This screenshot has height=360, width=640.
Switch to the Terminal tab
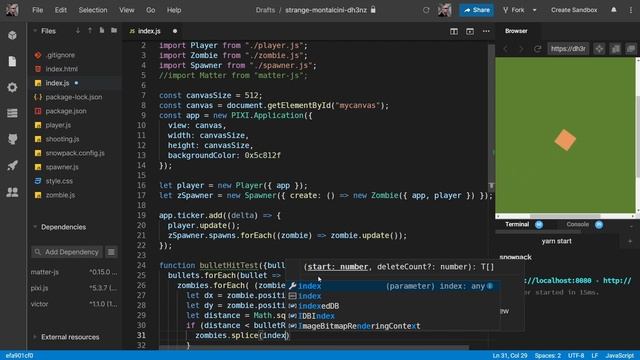tap(517, 224)
